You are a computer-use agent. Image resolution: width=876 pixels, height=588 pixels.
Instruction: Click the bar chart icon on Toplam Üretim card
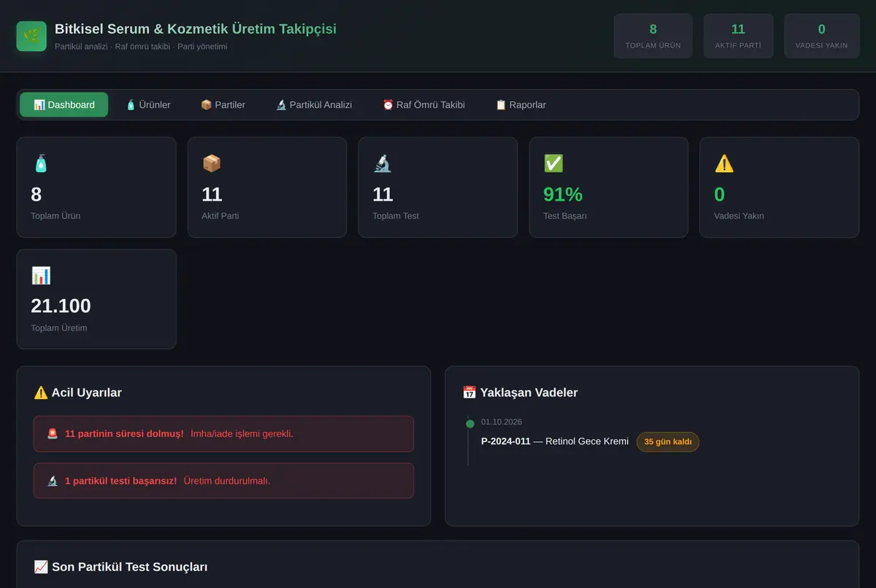[x=41, y=276]
